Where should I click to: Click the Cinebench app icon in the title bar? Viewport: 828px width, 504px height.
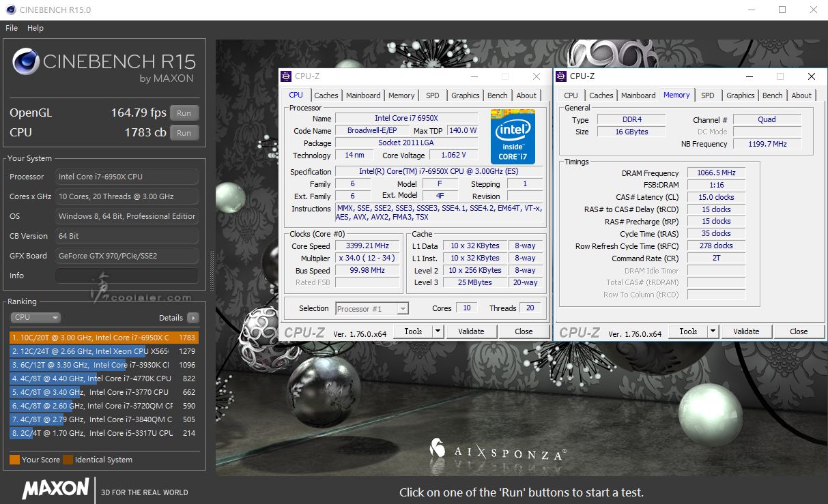[x=10, y=10]
